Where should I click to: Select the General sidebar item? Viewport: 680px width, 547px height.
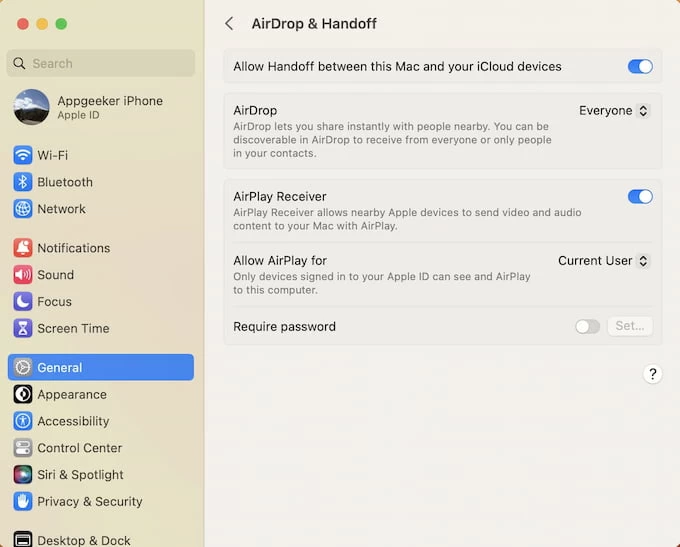pos(101,367)
